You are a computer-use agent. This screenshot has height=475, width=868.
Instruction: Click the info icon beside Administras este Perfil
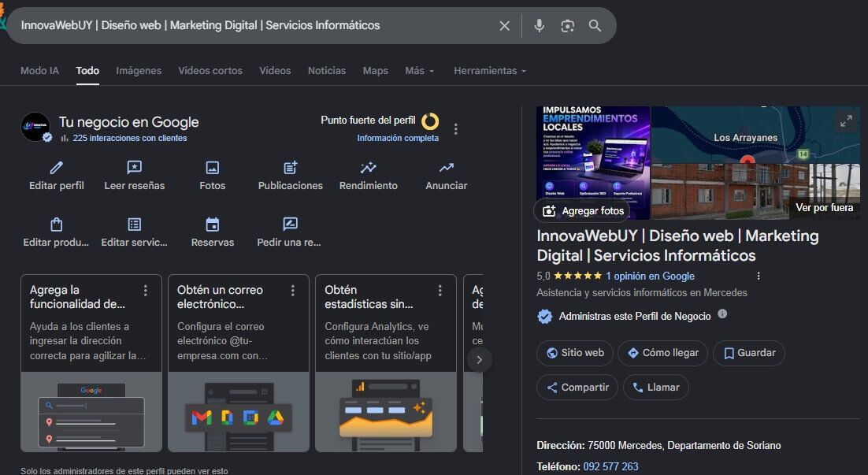722,314
